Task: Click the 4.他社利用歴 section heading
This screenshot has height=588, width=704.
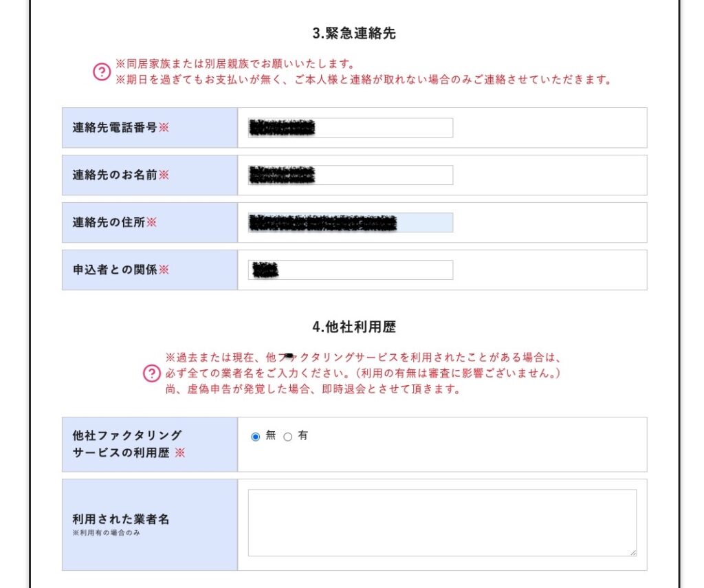Action: pos(354,327)
